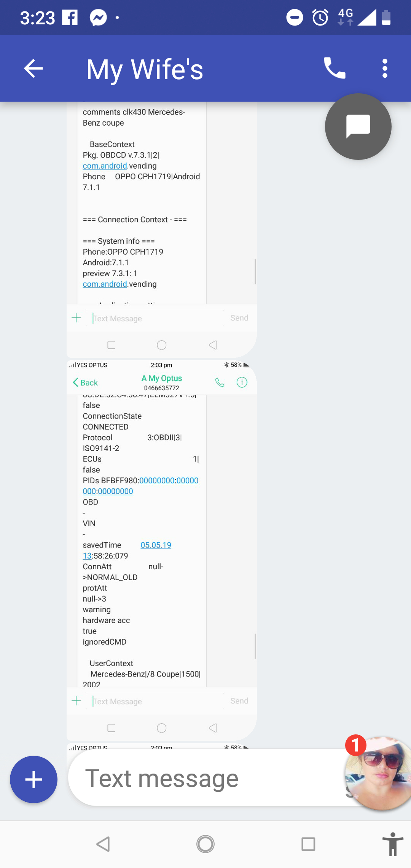The width and height of the screenshot is (411, 868).
Task: Tap the back arrow in header
Action: [33, 69]
